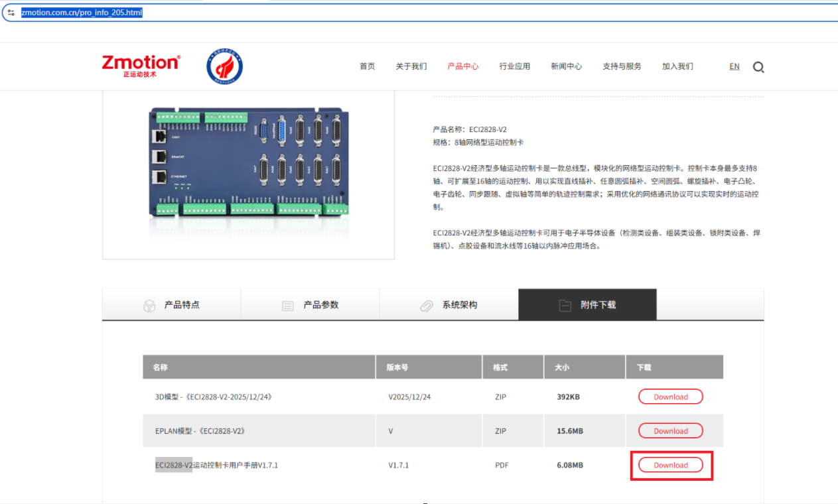The image size is (838, 504).
Task: Download the V1.7.1 user manual PDF
Action: tap(671, 465)
